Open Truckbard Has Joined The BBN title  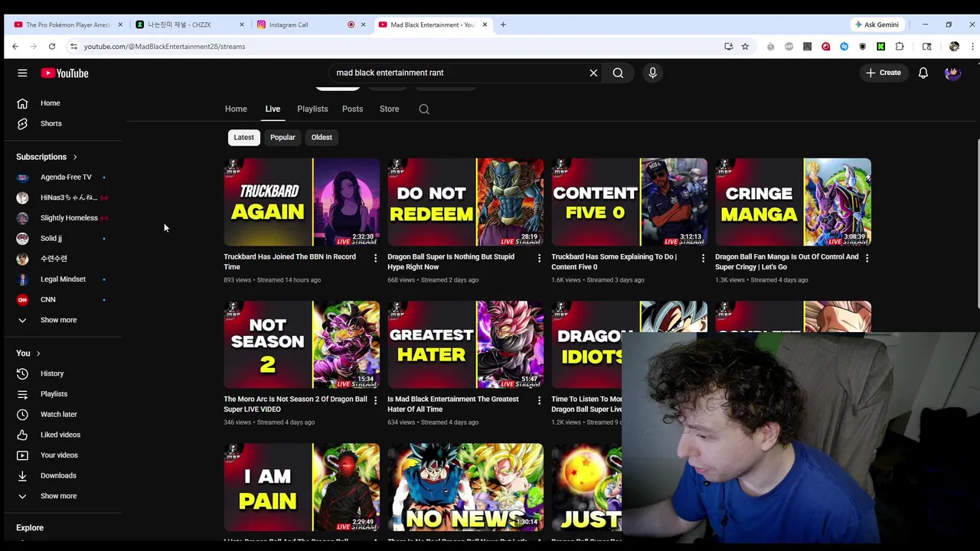pos(289,262)
